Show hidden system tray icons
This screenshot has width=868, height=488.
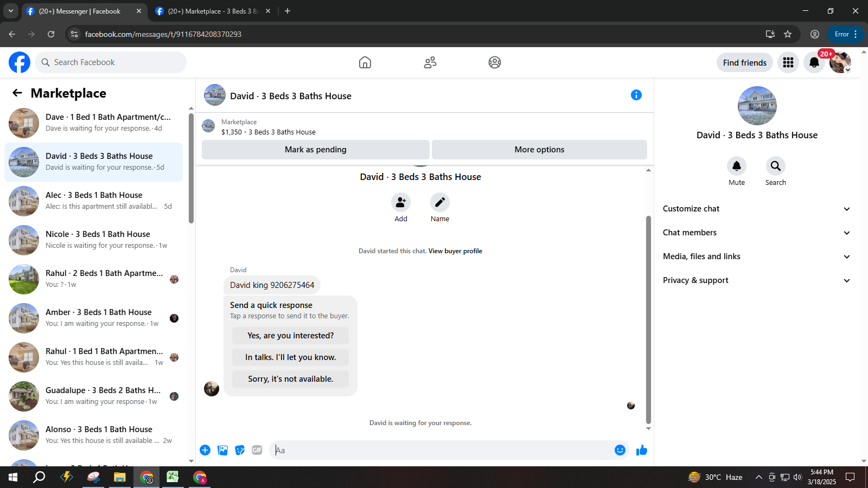tap(759, 477)
